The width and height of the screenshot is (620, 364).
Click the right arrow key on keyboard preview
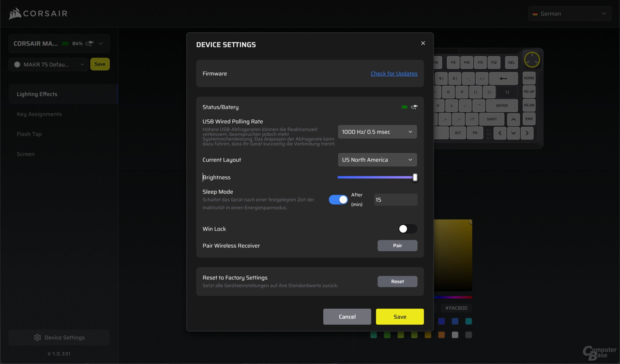point(527,133)
